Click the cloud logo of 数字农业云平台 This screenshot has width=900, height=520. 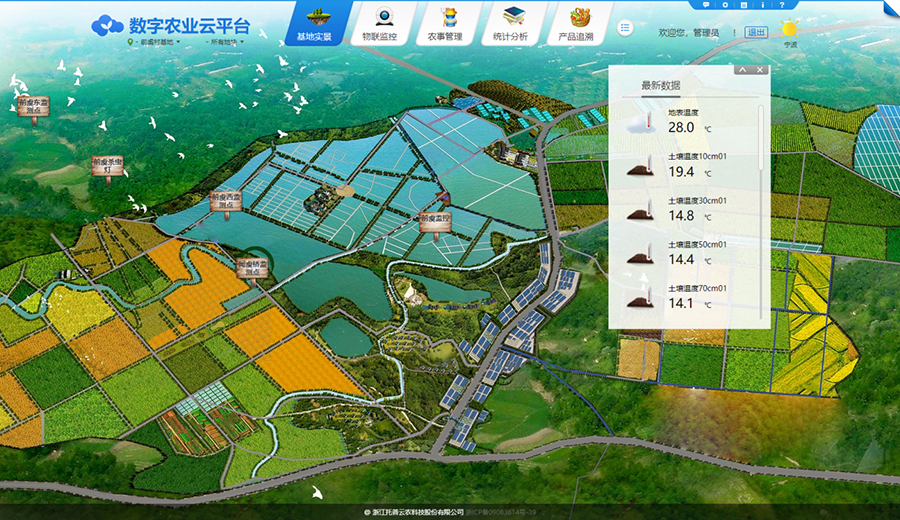[107, 25]
